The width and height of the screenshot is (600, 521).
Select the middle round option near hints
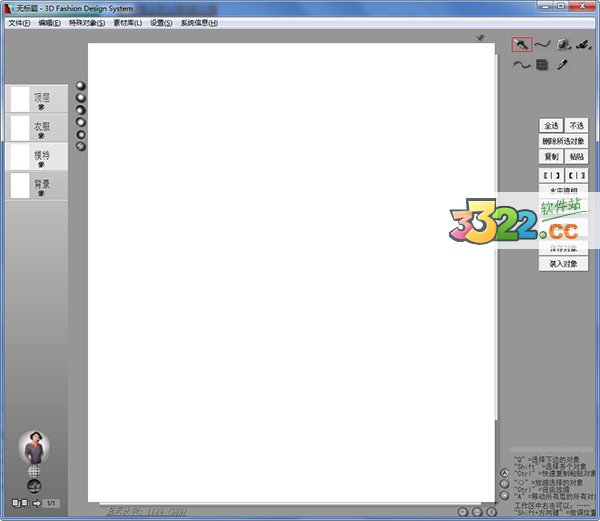click(x=504, y=484)
